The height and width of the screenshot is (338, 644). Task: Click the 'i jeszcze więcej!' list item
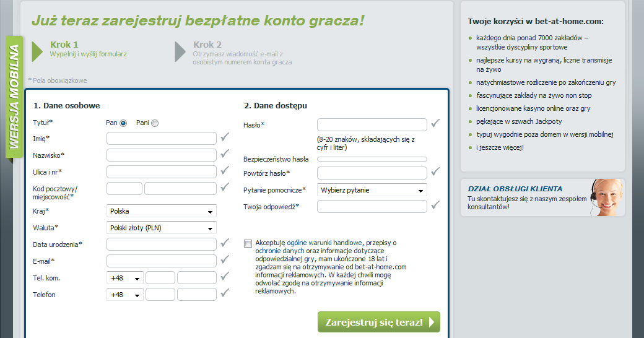(500, 147)
